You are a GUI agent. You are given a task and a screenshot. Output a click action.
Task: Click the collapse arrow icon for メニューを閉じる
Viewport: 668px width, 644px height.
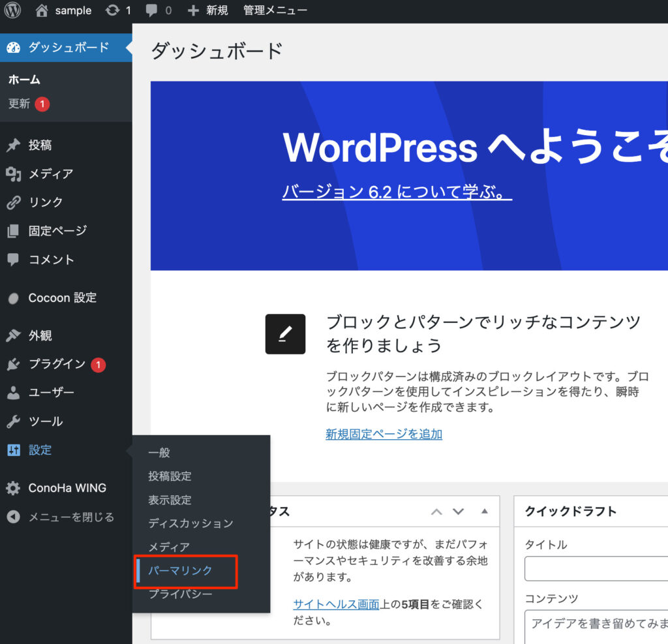(13, 517)
